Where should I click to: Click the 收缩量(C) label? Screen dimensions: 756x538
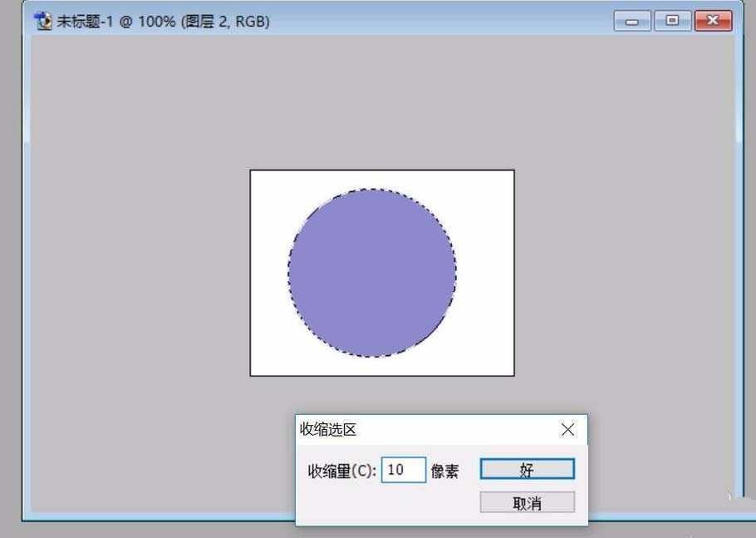(x=343, y=469)
